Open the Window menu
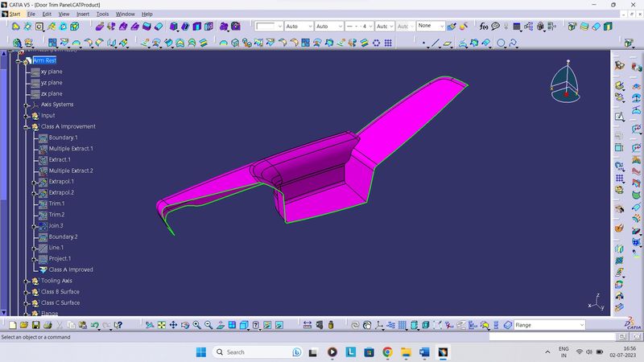 tap(125, 14)
